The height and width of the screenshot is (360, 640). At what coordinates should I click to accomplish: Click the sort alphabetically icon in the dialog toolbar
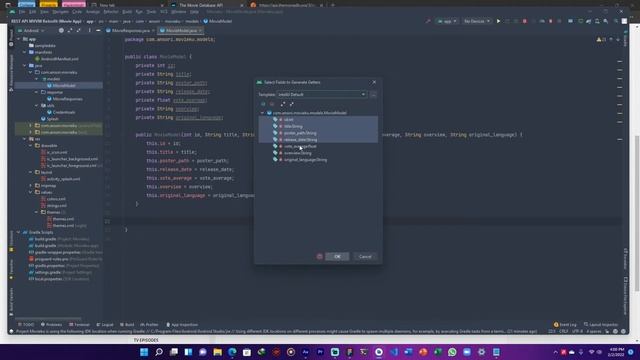pyautogui.click(x=263, y=104)
